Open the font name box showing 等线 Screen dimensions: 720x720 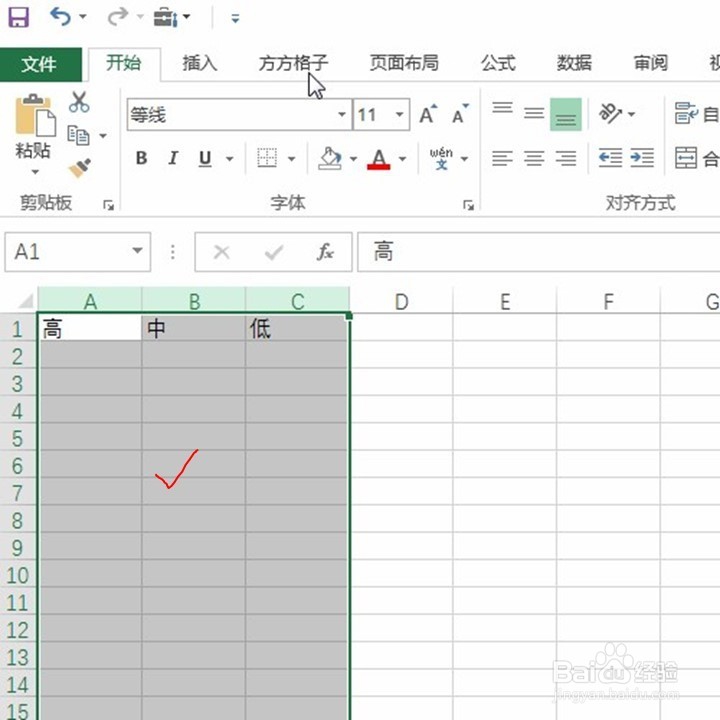pyautogui.click(x=239, y=114)
